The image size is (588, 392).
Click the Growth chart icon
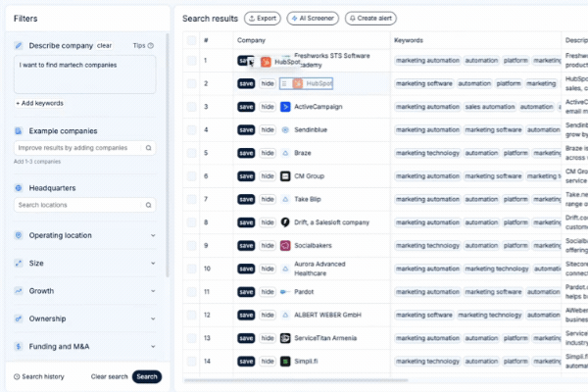pyautogui.click(x=19, y=291)
